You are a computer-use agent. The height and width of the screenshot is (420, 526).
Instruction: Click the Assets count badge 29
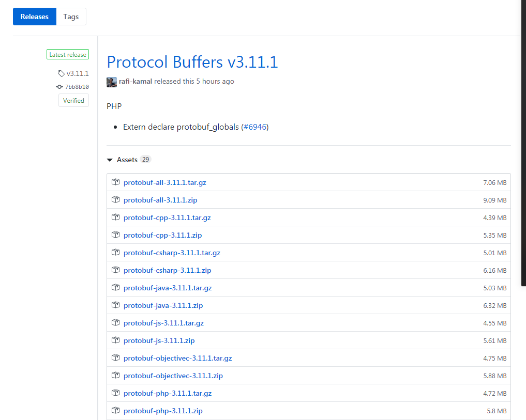pos(145,160)
